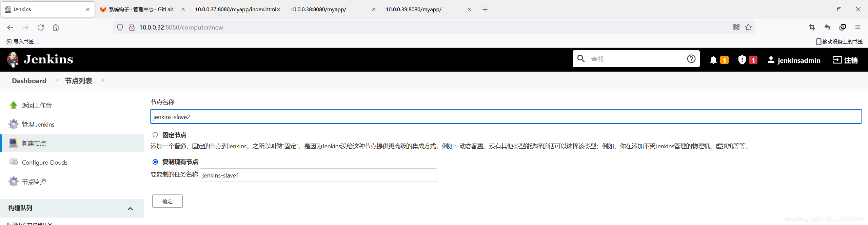Click the cloud icon for Configure Clouds
The width and height of the screenshot is (868, 225).
(x=14, y=162)
